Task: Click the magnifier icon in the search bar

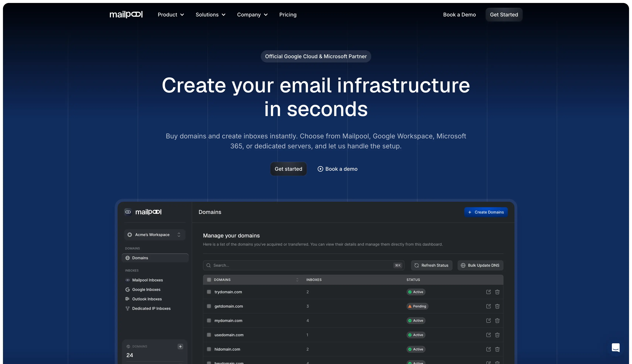Action: point(208,265)
